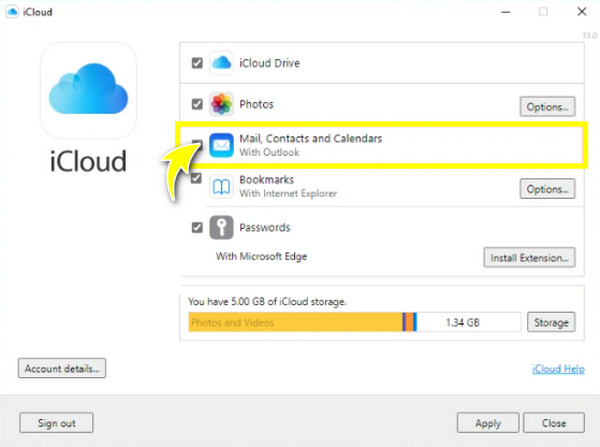Open Bookmarks Options button
Viewport: 600px width, 447px height.
[547, 189]
